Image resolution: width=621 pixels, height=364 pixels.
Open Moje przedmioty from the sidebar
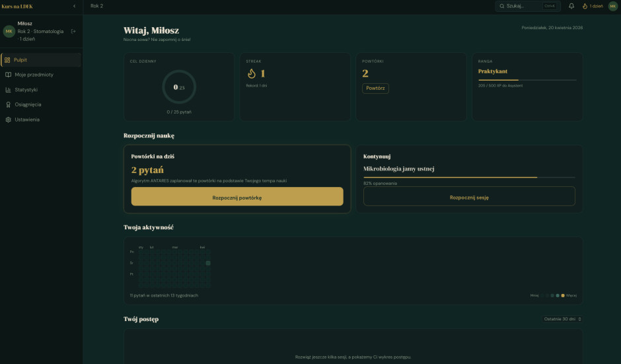tap(34, 75)
